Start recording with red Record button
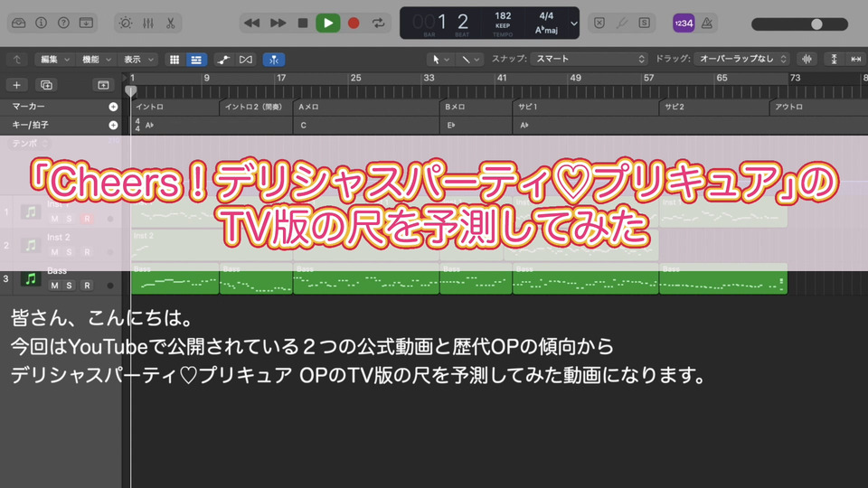Image resolution: width=868 pixels, height=488 pixels. [354, 23]
